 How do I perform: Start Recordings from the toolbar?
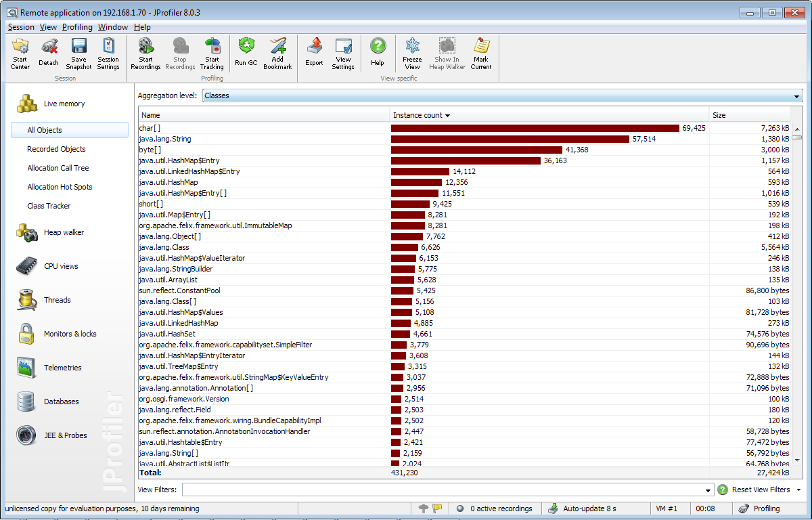tap(145, 54)
